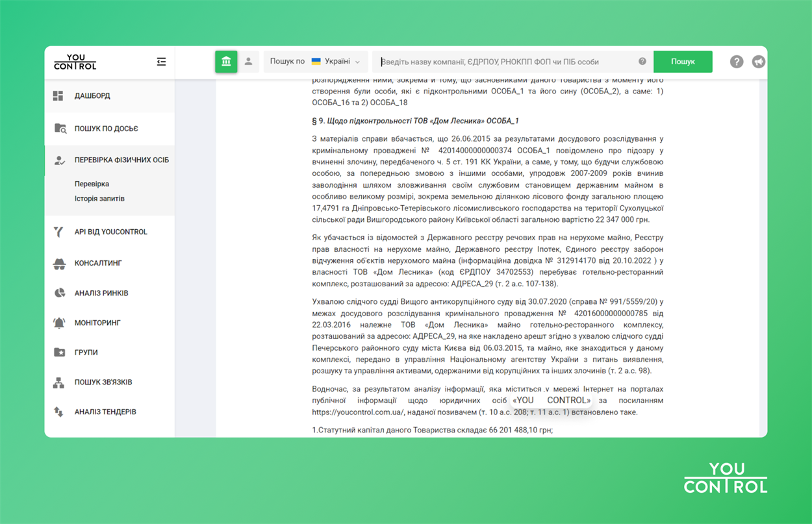The height and width of the screenshot is (524, 812).
Task: Click the 'Моніторинг' bell icon
Action: [59, 323]
